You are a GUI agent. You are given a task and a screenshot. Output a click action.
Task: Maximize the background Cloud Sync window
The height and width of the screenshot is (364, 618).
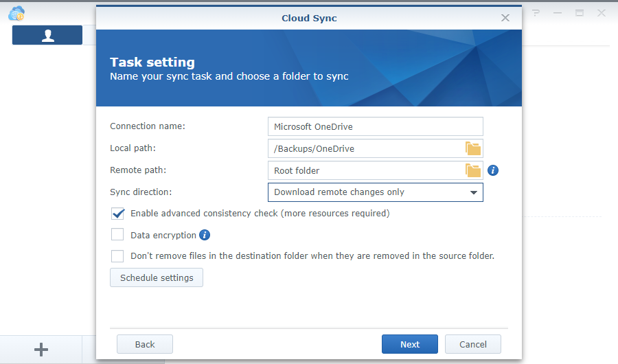(x=580, y=13)
